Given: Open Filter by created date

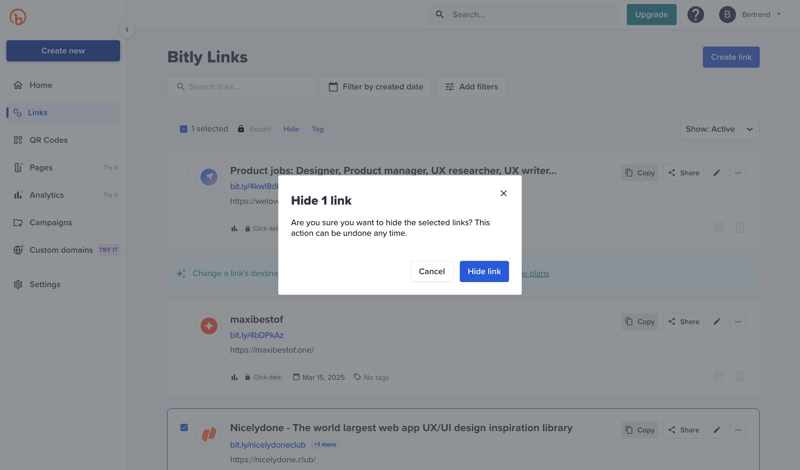Looking at the screenshot, I should click(376, 87).
